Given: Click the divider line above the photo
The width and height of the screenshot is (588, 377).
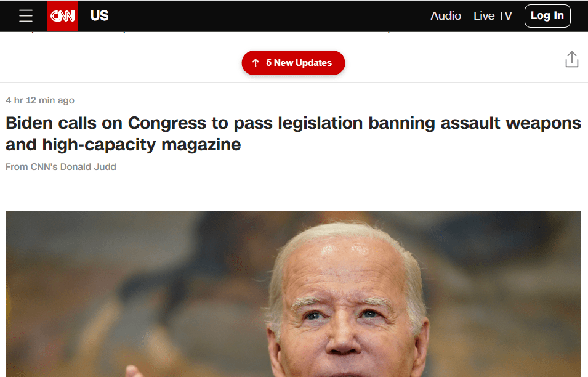Looking at the screenshot, I should [293, 198].
